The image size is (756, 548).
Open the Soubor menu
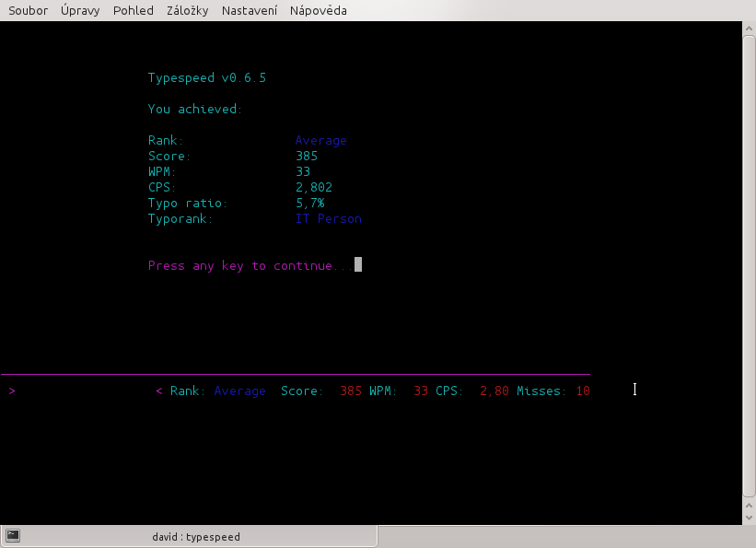[28, 10]
